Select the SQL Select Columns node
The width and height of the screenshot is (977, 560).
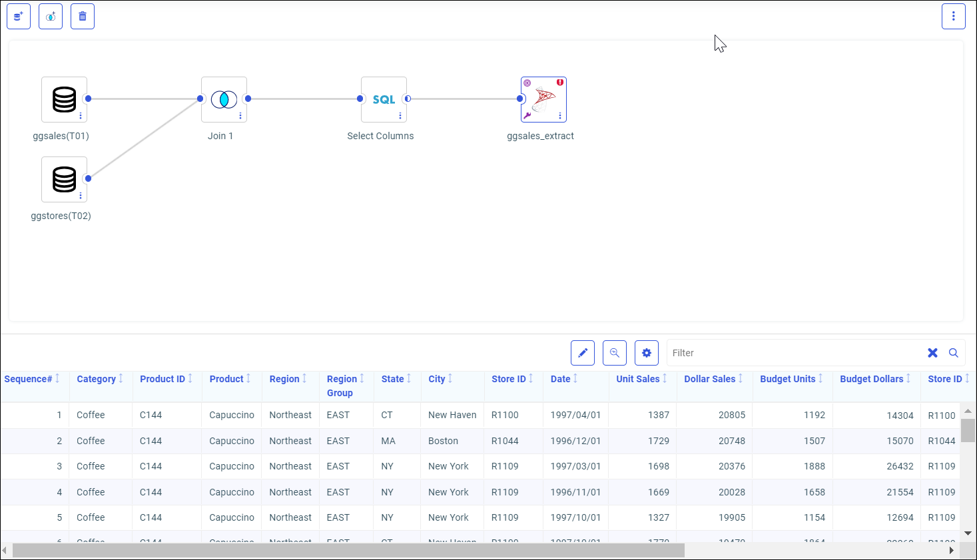pyautogui.click(x=384, y=99)
